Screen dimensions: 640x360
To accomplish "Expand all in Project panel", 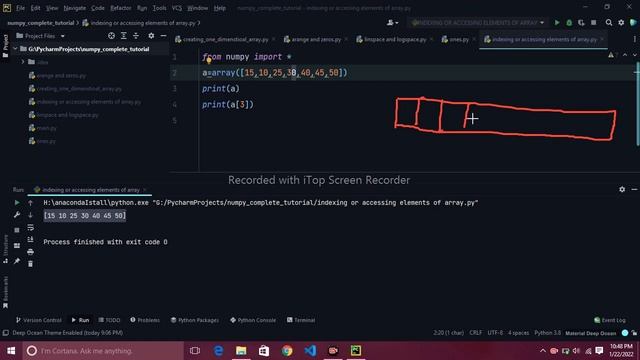I will click(124, 36).
